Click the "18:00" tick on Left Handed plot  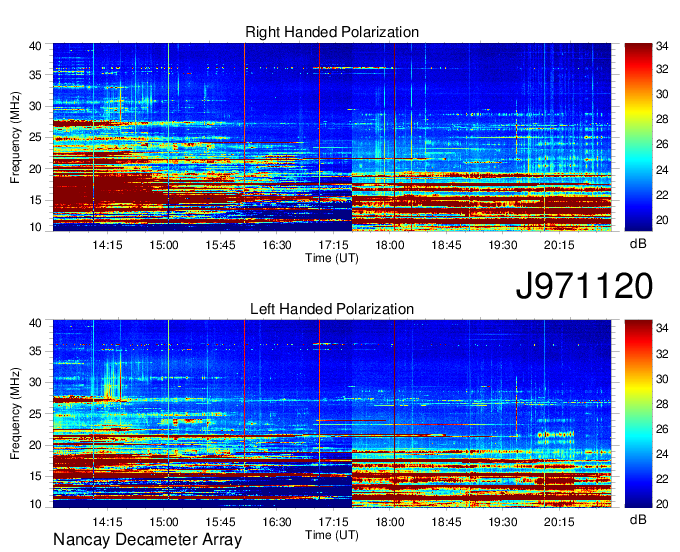390,522
